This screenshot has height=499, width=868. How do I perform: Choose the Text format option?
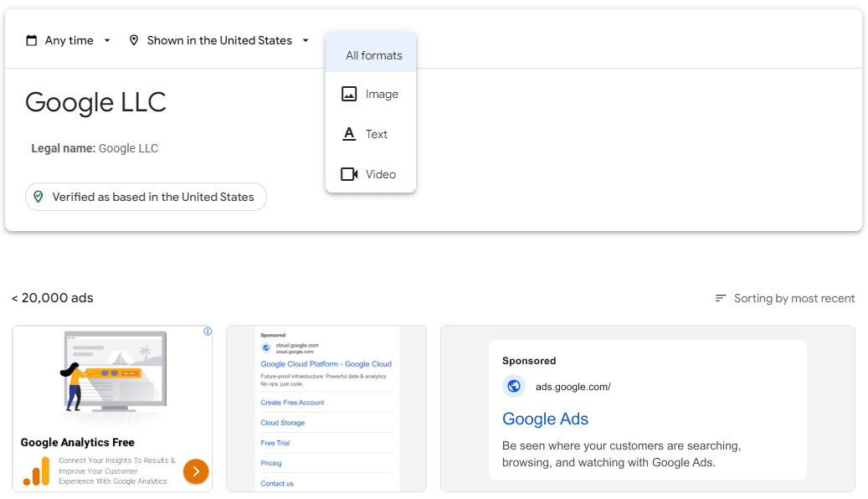coord(371,134)
